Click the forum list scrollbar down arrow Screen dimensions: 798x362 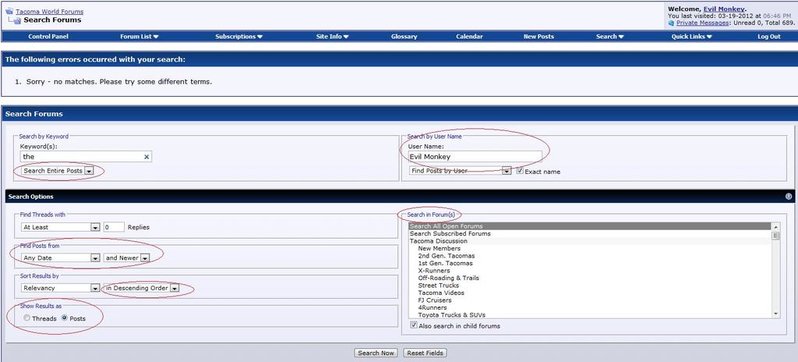point(776,314)
